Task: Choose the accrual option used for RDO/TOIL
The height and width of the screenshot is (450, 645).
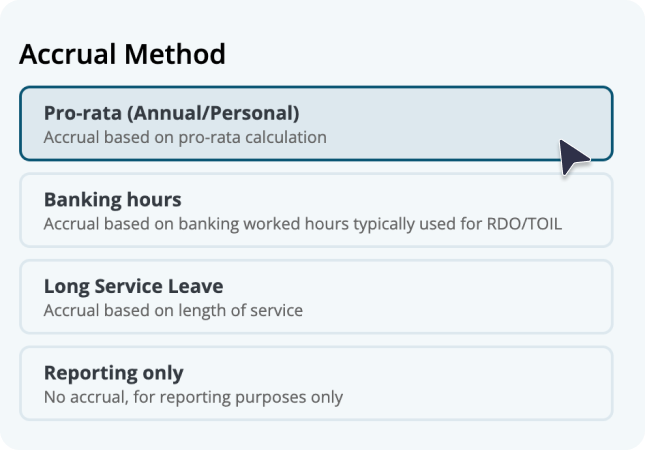Action: tap(316, 210)
